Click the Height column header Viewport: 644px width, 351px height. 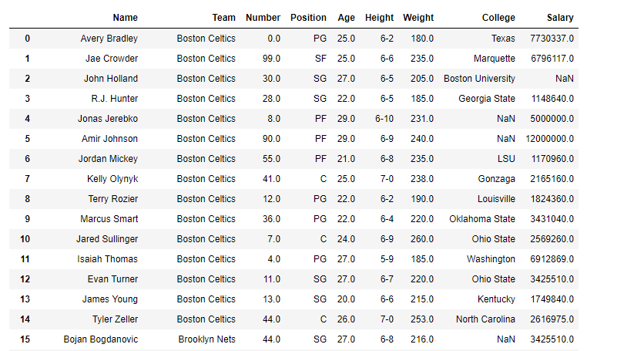click(379, 18)
